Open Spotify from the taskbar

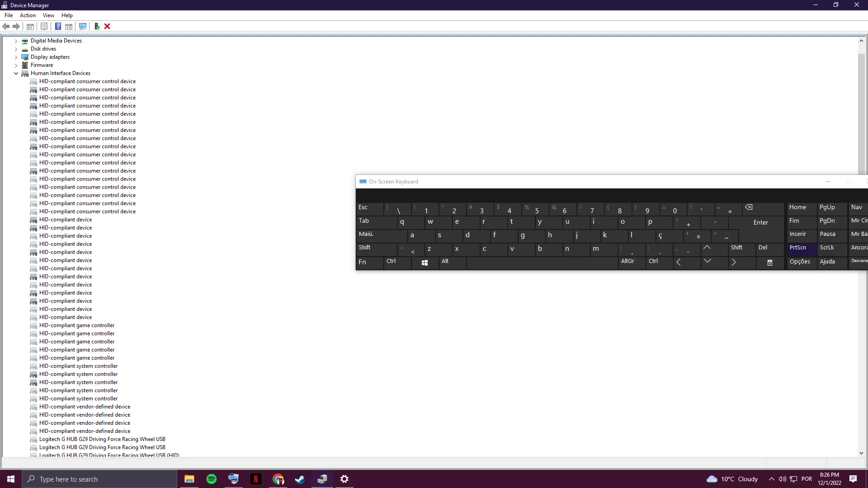[211, 479]
